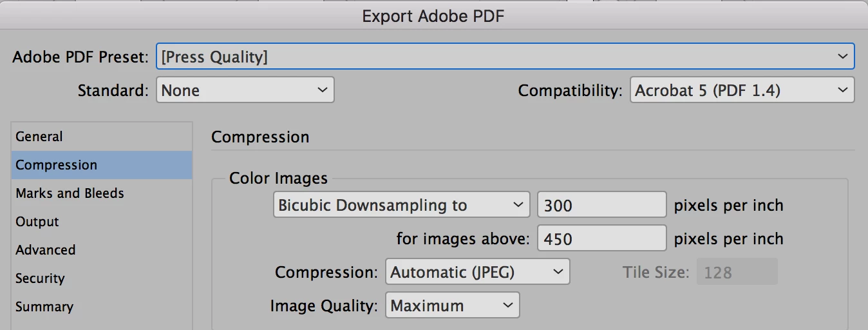868x330 pixels.
Task: Select the Security category
Action: [x=102, y=278]
